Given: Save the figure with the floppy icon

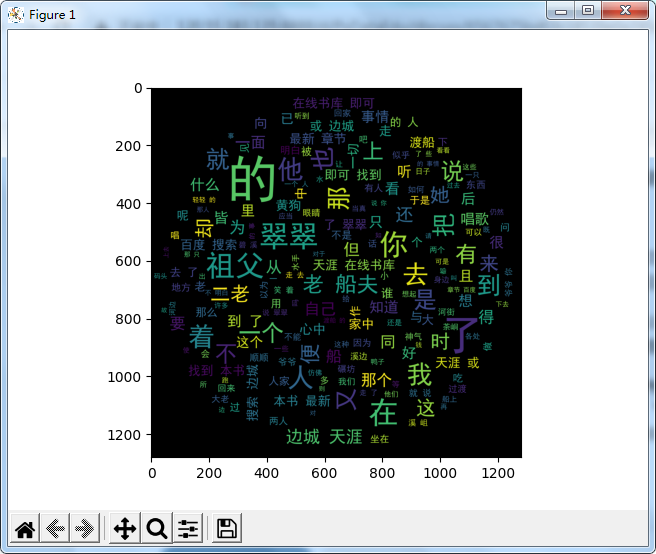Looking at the screenshot, I should point(227,528).
